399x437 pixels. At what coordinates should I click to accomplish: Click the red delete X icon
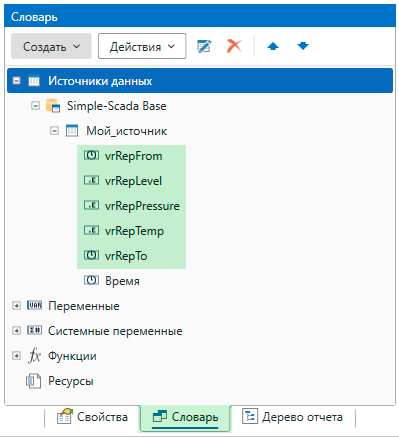coord(234,46)
